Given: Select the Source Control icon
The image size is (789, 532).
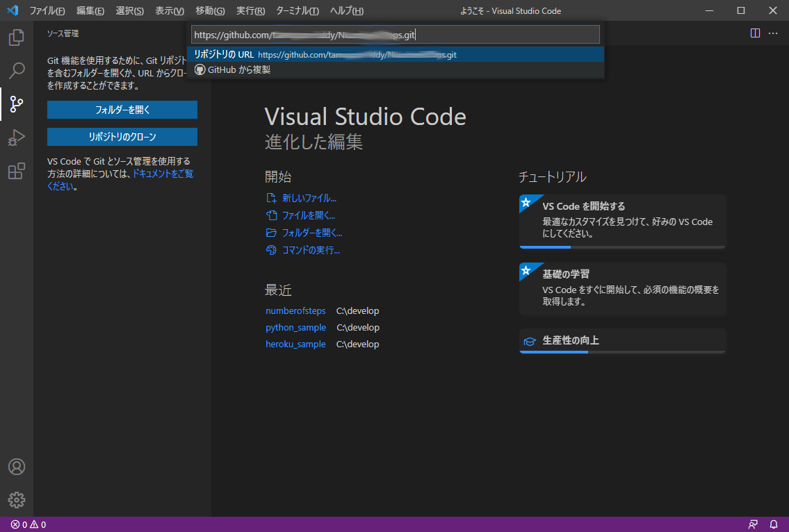Looking at the screenshot, I should [x=17, y=104].
